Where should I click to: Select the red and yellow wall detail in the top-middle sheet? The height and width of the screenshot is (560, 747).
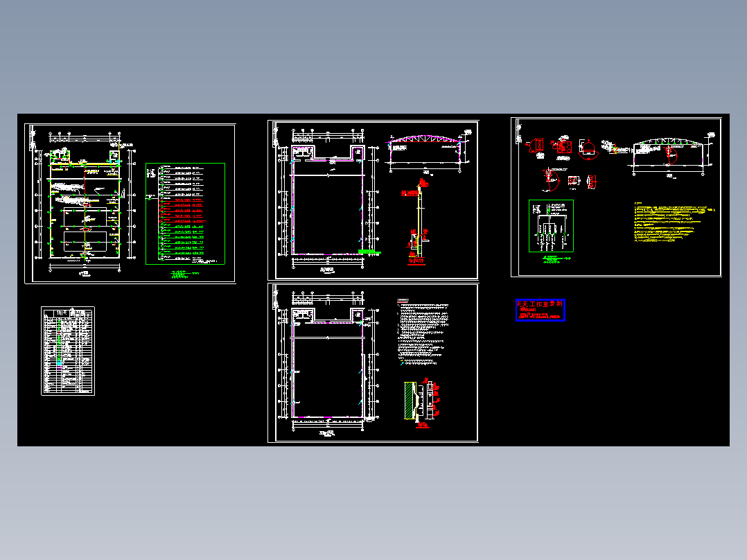416,222
